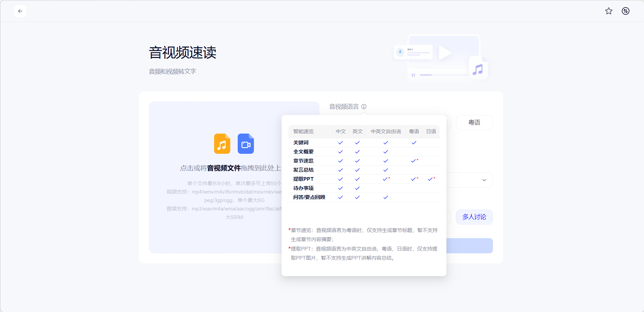This screenshot has width=644, height=312.
Task: Select 粤语 as the audio language
Action: [x=474, y=122]
